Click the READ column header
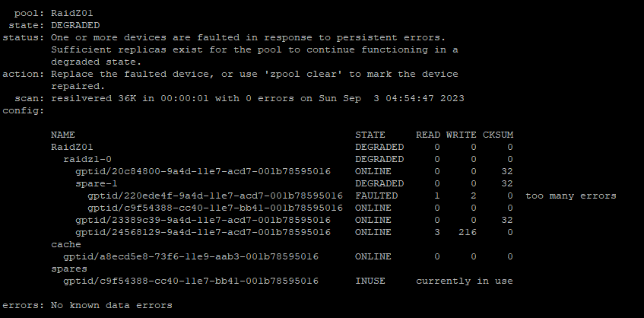The width and height of the screenshot is (644, 318). tap(428, 135)
